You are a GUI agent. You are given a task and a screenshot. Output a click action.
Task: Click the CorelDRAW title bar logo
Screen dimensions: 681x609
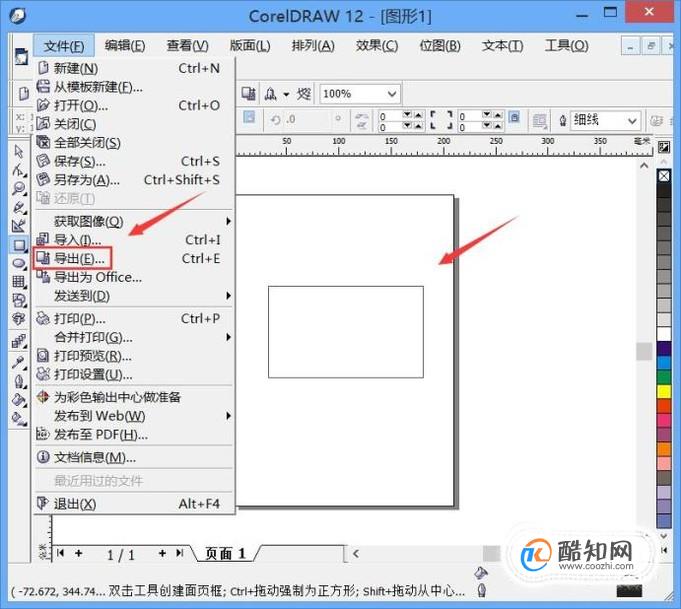(17, 16)
